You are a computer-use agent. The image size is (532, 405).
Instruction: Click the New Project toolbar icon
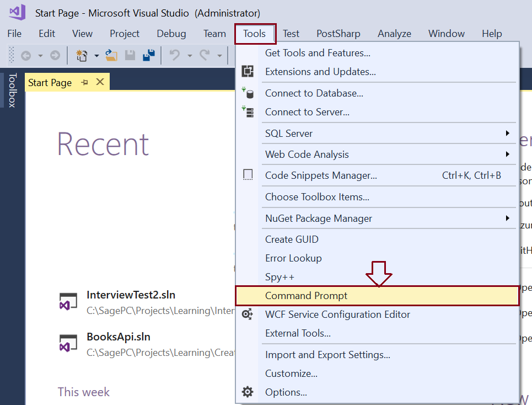[x=82, y=55]
